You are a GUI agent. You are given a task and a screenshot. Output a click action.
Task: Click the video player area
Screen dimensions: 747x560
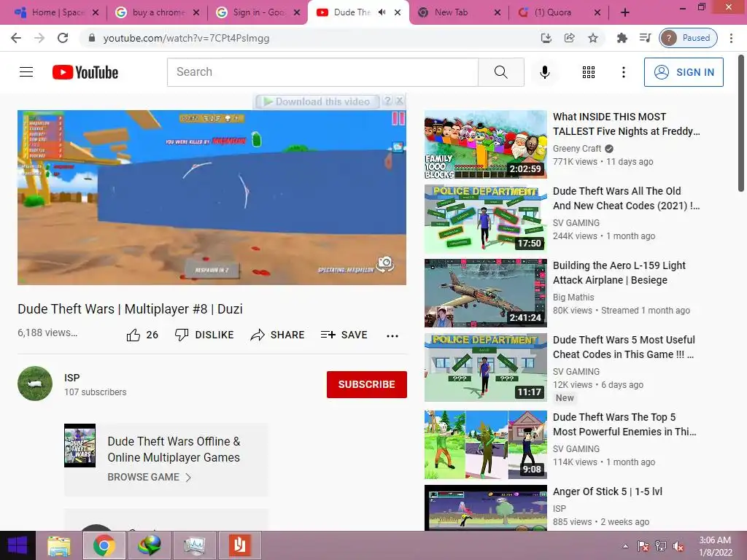click(212, 198)
